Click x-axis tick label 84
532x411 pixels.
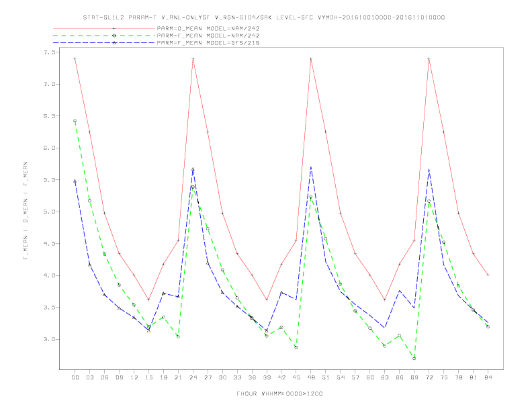(488, 377)
